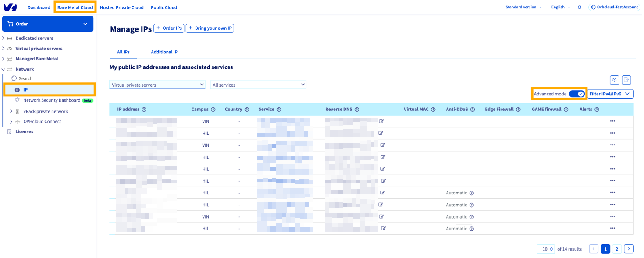Image resolution: width=644 pixels, height=258 pixels.
Task: Click the export table icon next to the gear
Action: click(626, 80)
